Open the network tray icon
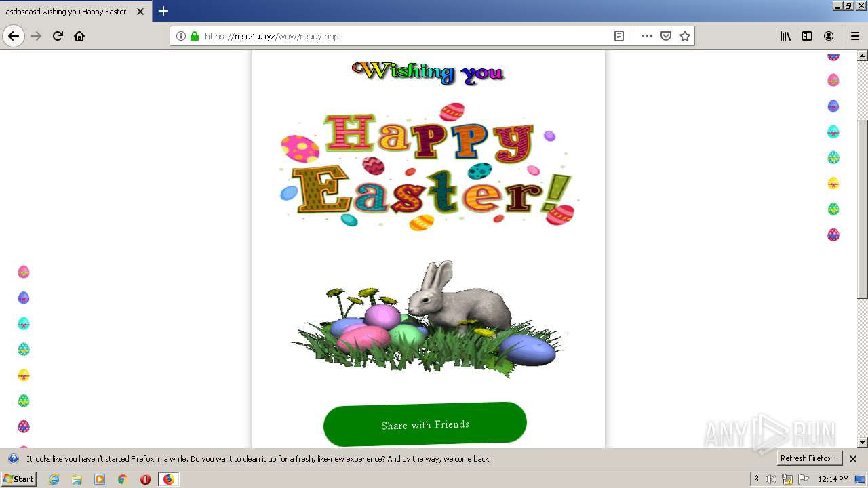This screenshot has height=488, width=868. point(787,479)
